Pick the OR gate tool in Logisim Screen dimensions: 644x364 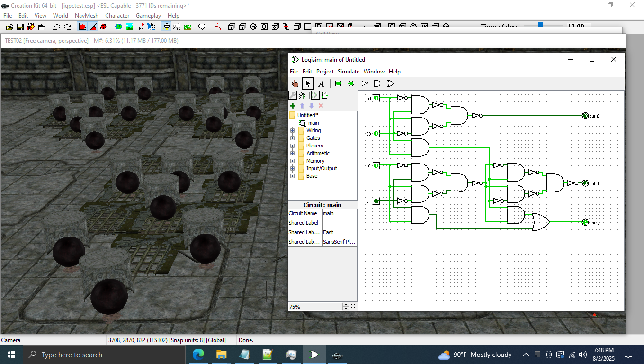tap(390, 83)
